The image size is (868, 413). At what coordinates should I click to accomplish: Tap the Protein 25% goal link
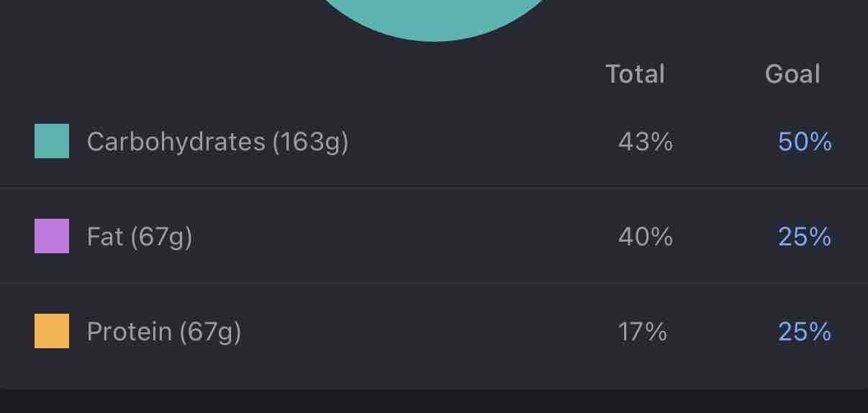click(805, 332)
